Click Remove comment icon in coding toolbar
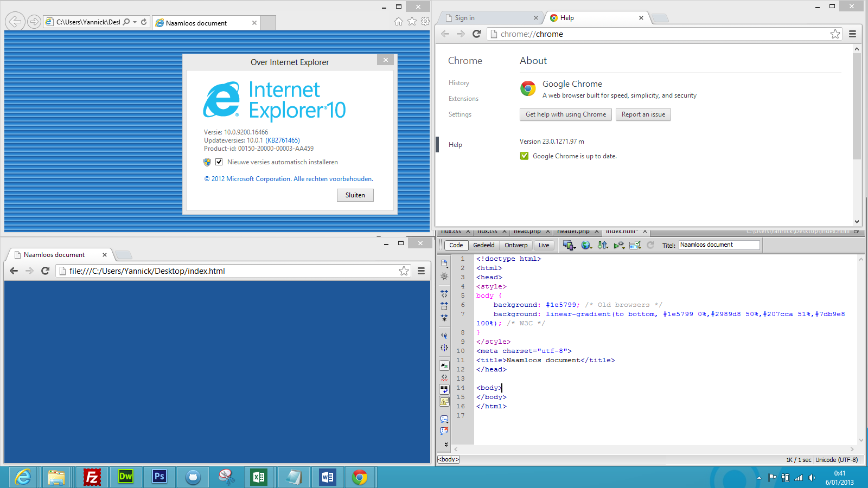Image resolution: width=868 pixels, height=488 pixels. tap(444, 431)
